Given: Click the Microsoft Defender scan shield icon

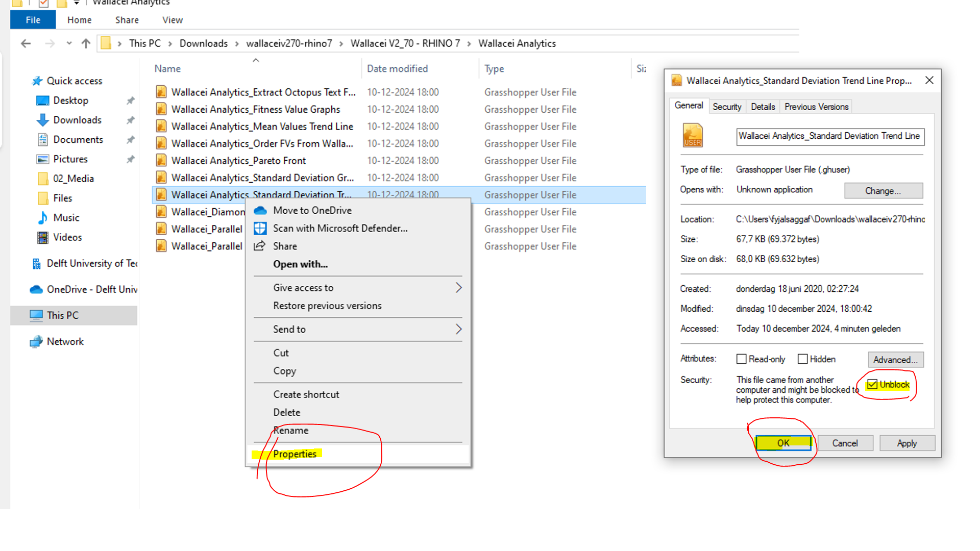Looking at the screenshot, I should 260,228.
